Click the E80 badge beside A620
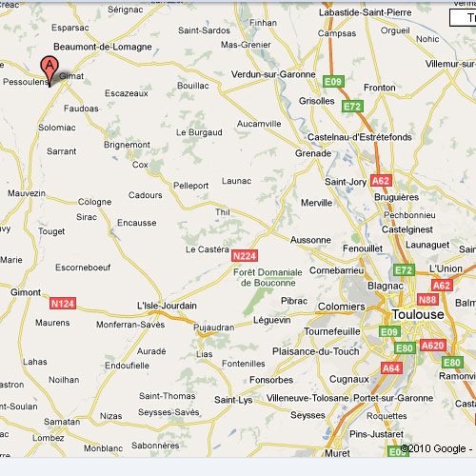476x476 pixels. coord(405,348)
